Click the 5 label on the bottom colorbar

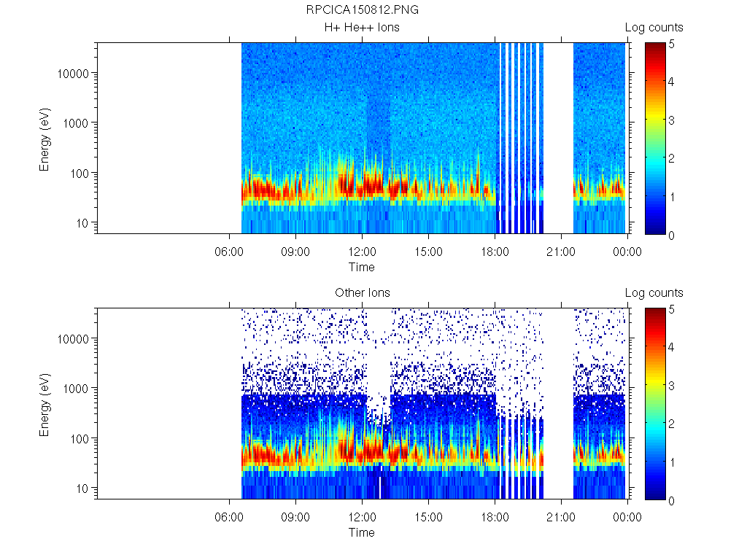click(671, 309)
